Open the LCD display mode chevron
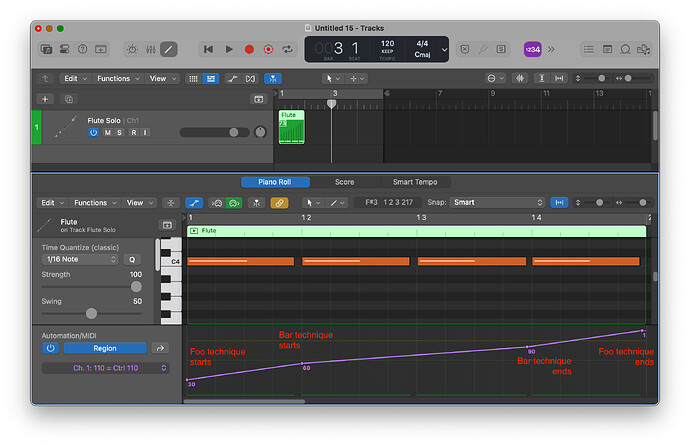Viewport: 690px width, 446px height. click(444, 50)
